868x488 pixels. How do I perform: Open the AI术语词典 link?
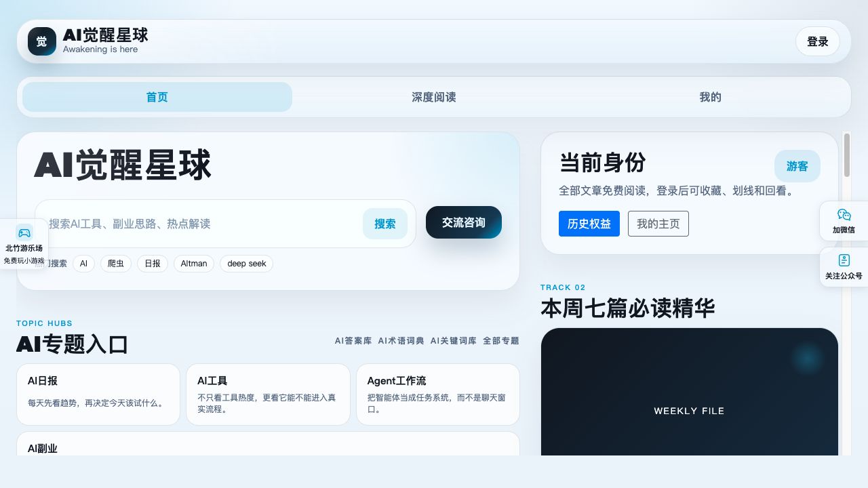pyautogui.click(x=401, y=341)
